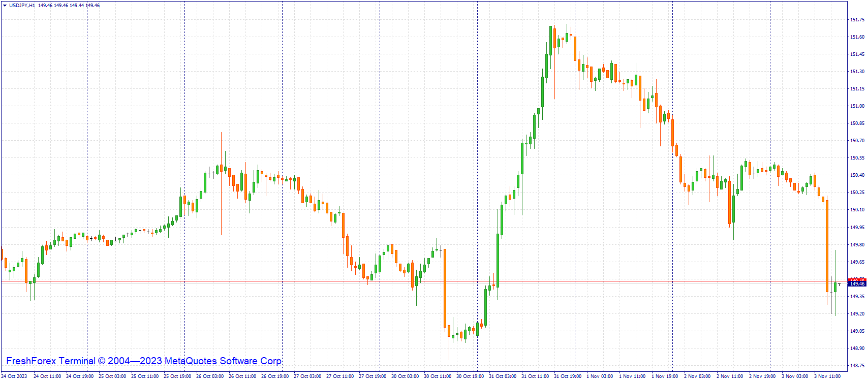The width and height of the screenshot is (868, 382).
Task: Click the 2 Nov 11:00 time label
Action: click(x=730, y=376)
